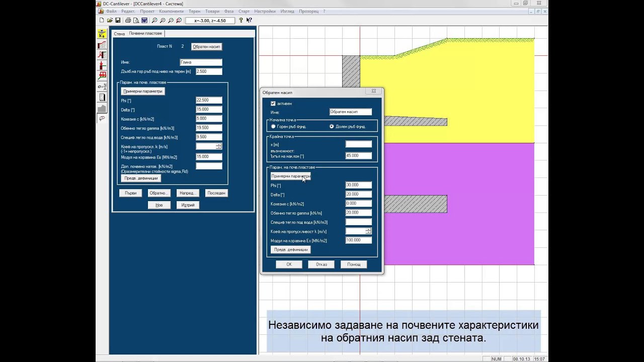Click the Обратно... button
This screenshot has width=644, height=362.
159,193
